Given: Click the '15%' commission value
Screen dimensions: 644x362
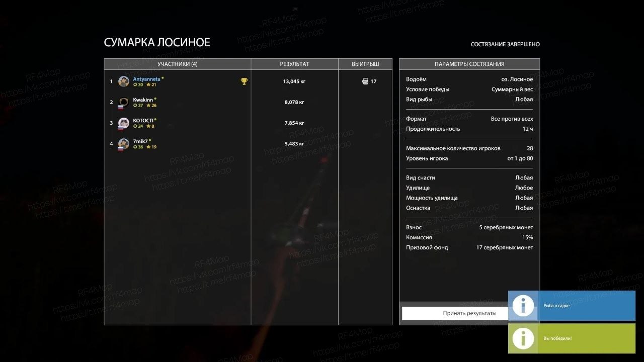Looking at the screenshot, I should click(527, 238).
